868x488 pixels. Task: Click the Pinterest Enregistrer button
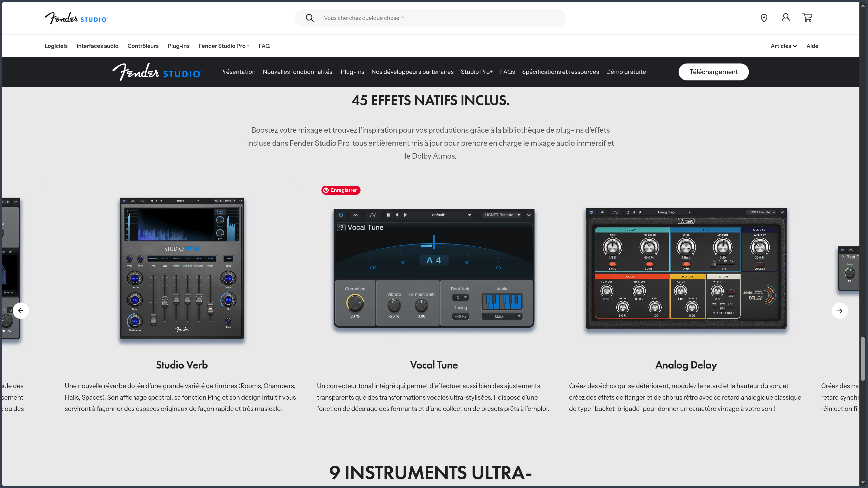(x=341, y=190)
